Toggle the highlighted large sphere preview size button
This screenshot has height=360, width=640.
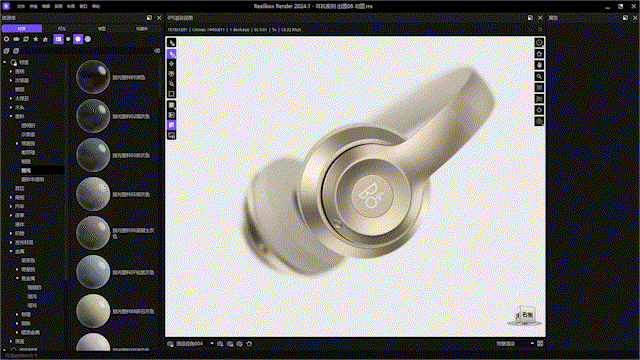(78, 39)
